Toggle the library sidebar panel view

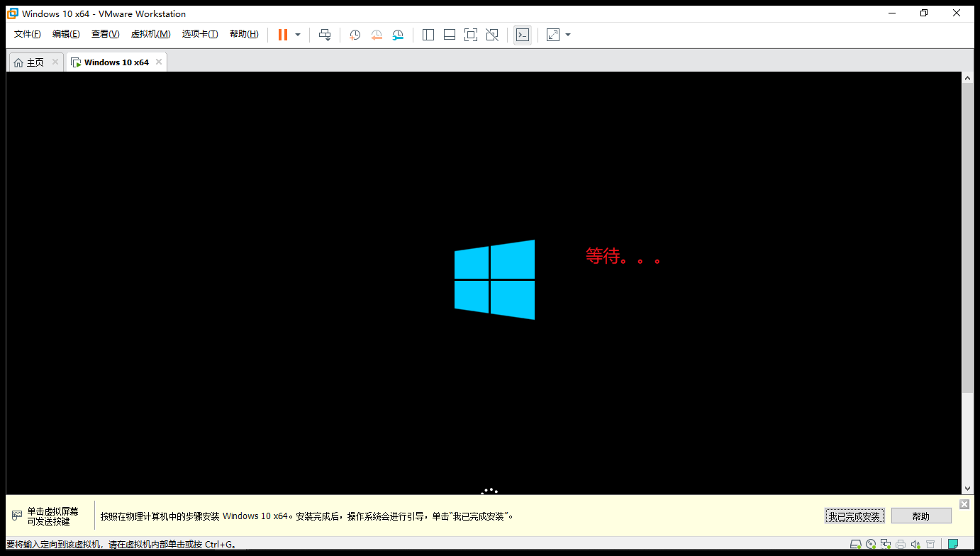(x=428, y=35)
